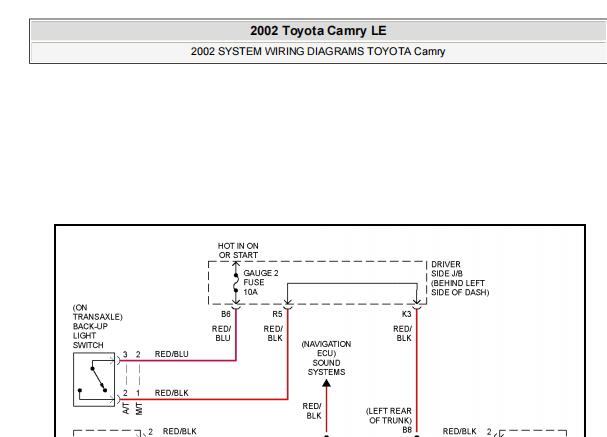Click "RED/BLK" label below the SOUND SYSTEMS arrow
This screenshot has width=607, height=437.
(312, 411)
